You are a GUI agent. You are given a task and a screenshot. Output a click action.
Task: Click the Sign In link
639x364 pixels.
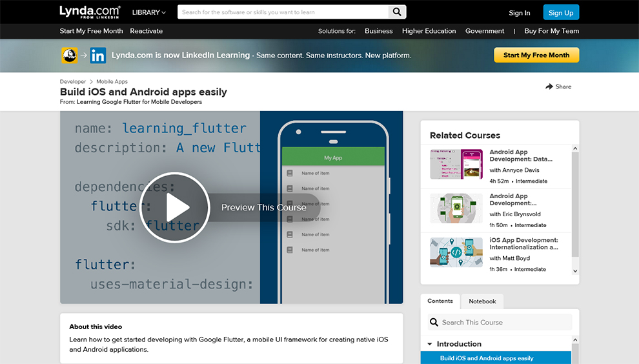pyautogui.click(x=519, y=13)
